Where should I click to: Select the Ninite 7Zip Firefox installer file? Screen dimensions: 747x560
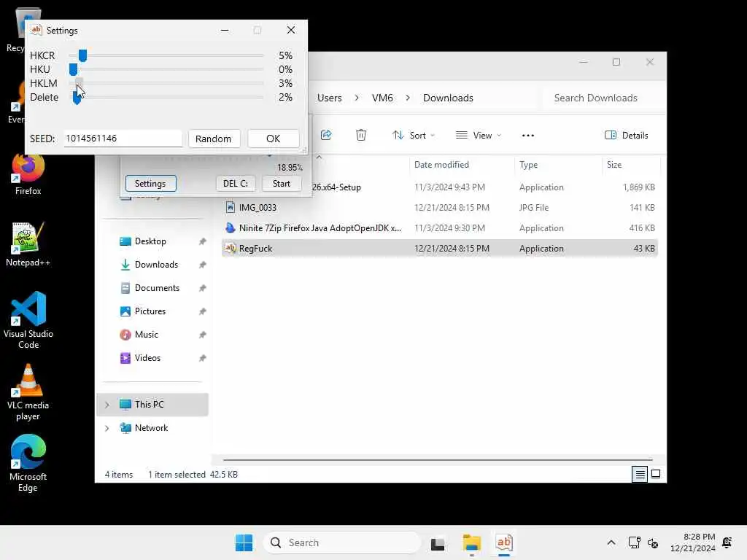pyautogui.click(x=439, y=228)
